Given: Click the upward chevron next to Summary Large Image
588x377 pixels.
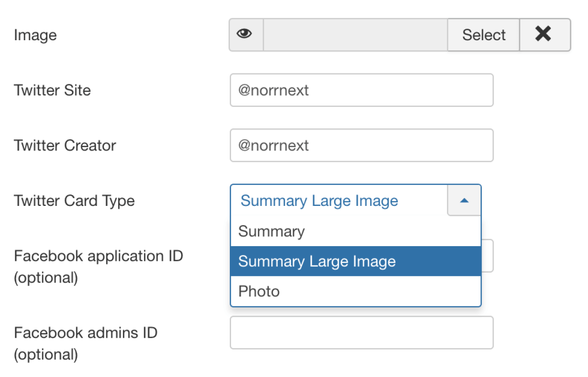Looking at the screenshot, I should click(464, 201).
